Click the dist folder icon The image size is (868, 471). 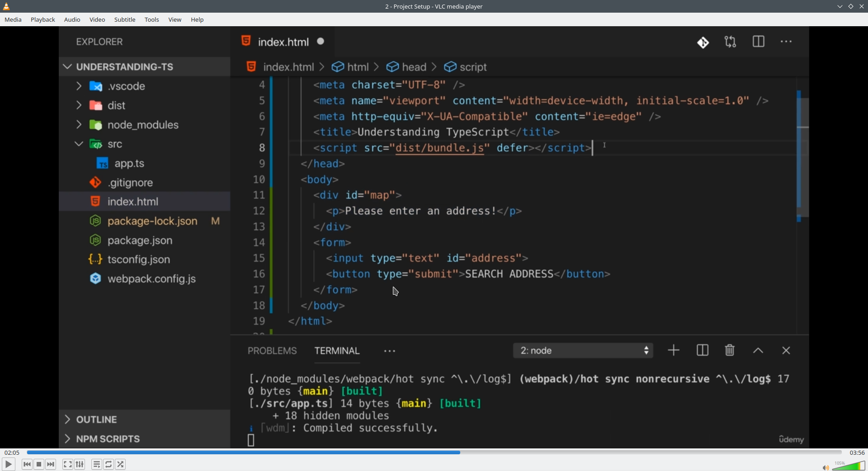[x=96, y=105]
